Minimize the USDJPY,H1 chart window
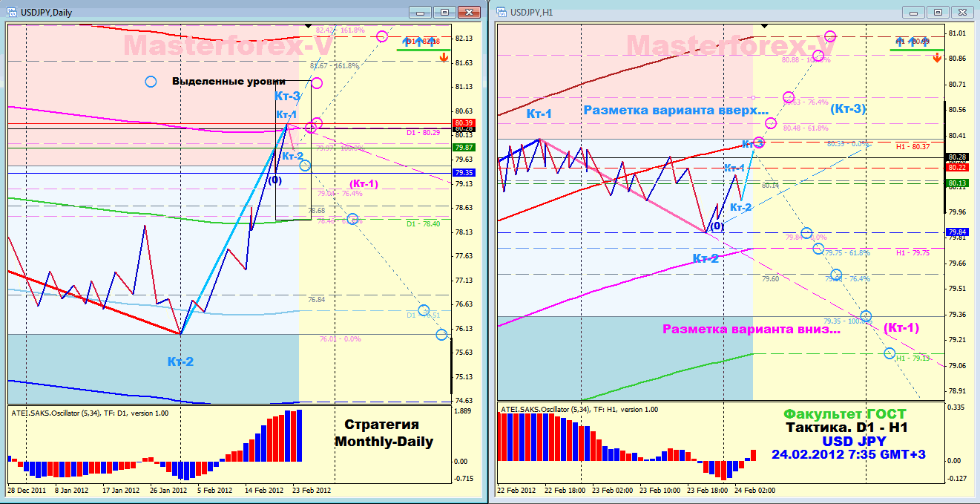The height and width of the screenshot is (504, 980). (912, 12)
